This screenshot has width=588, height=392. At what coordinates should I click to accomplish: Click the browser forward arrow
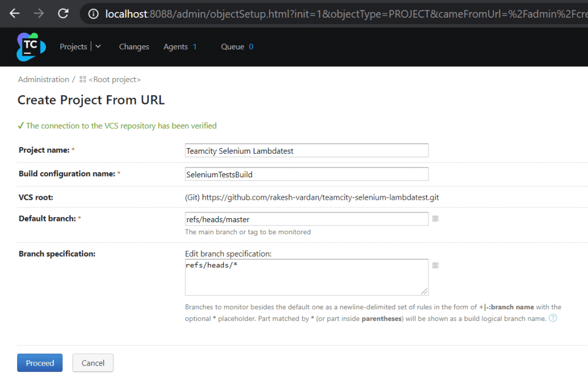(x=38, y=13)
